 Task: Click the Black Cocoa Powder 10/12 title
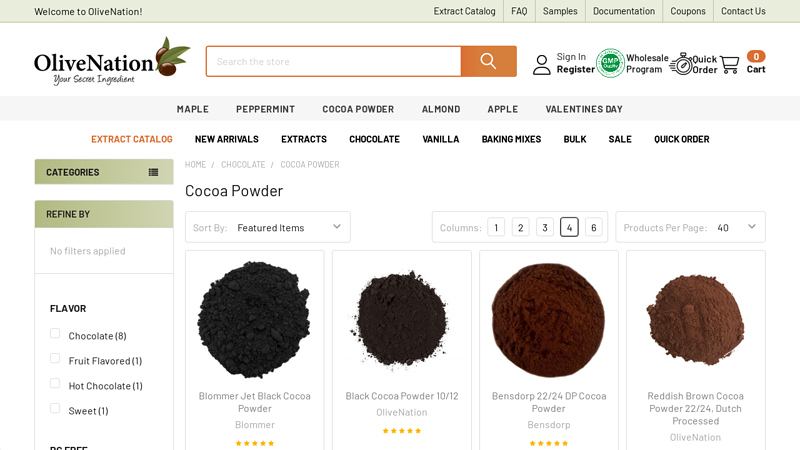pyautogui.click(x=402, y=396)
